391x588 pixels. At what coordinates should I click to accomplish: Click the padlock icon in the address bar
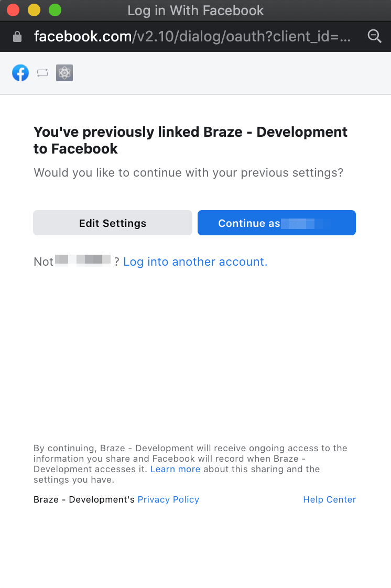18,36
